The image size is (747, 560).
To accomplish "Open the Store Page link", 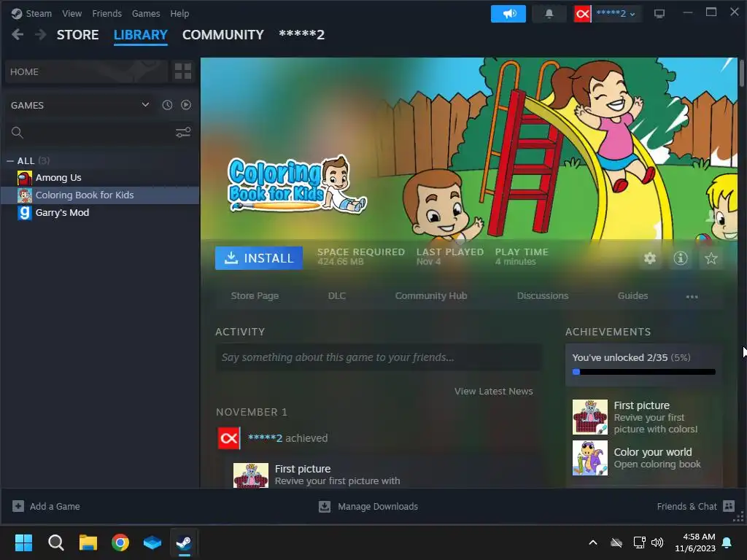I will (255, 296).
